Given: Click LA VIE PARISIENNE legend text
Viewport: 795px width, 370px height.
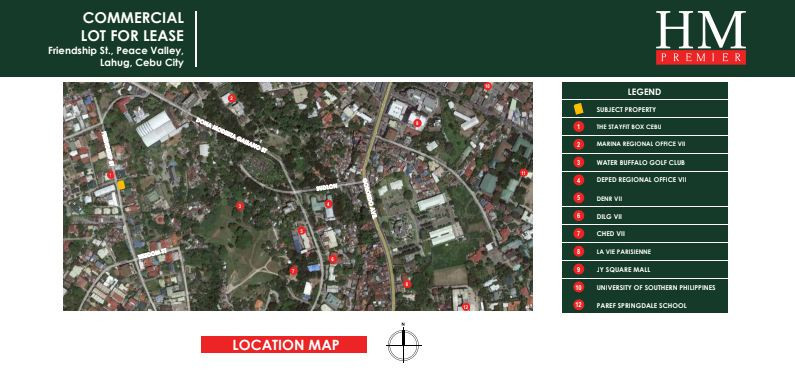Looking at the screenshot, I should (x=624, y=251).
